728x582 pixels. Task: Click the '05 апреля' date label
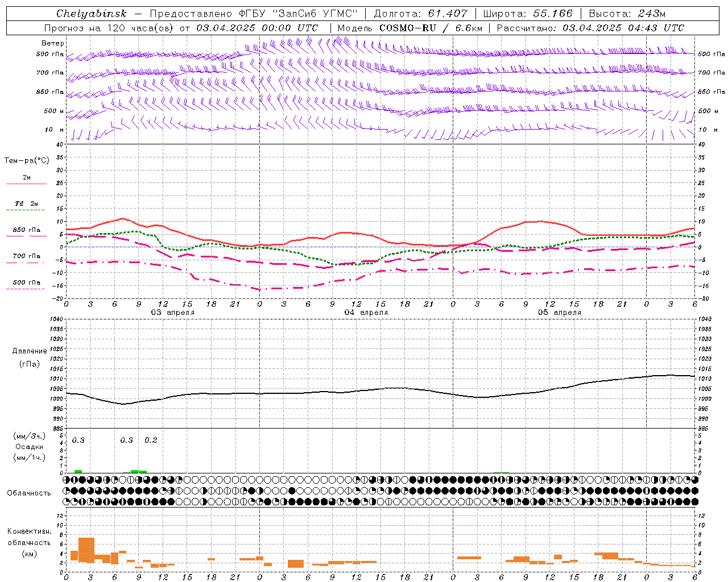(x=559, y=313)
